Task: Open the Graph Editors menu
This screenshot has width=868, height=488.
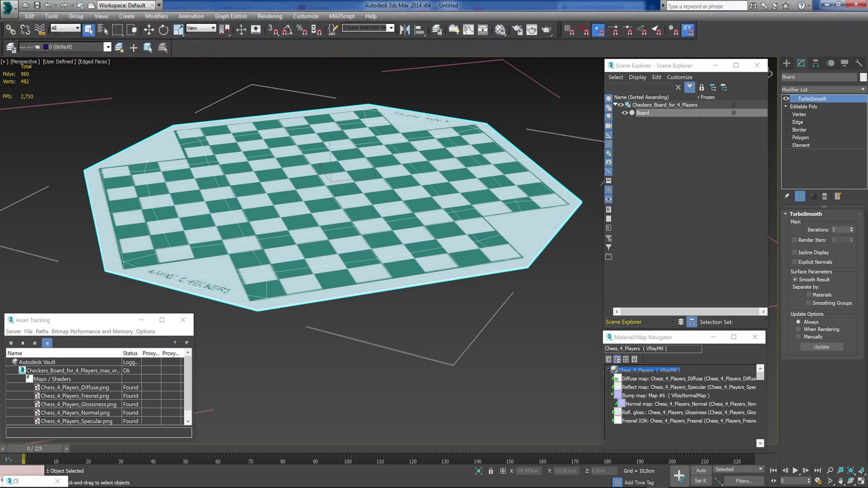Action: tap(231, 16)
